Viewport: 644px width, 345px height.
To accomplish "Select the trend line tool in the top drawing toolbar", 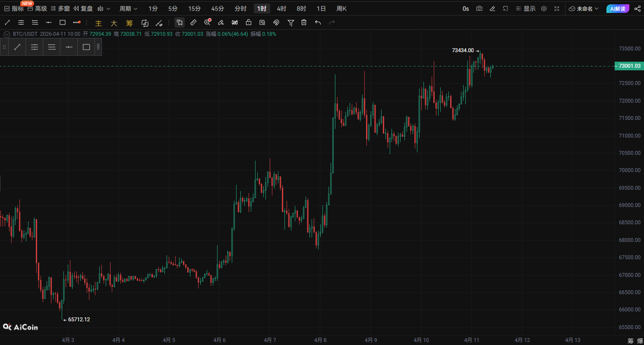I will [7, 22].
